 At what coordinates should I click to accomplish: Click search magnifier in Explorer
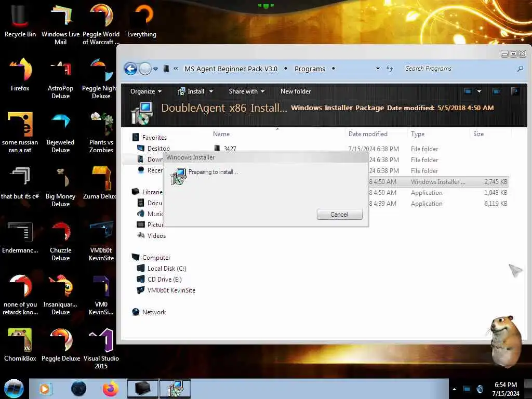520,69
